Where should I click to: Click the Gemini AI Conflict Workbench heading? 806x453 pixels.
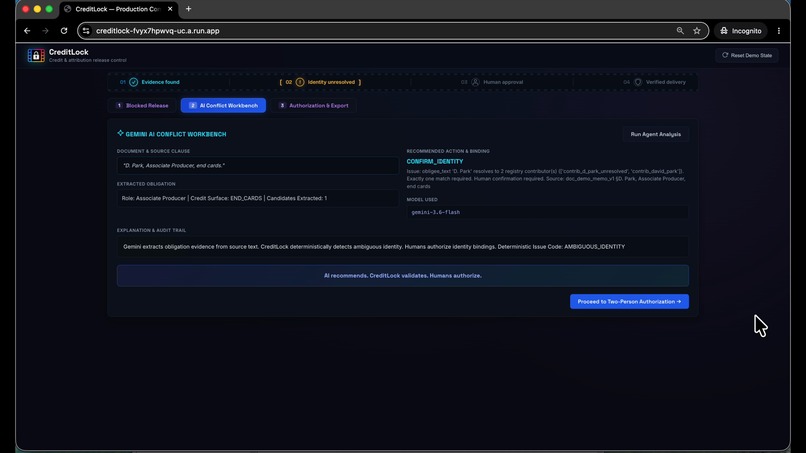click(x=176, y=134)
